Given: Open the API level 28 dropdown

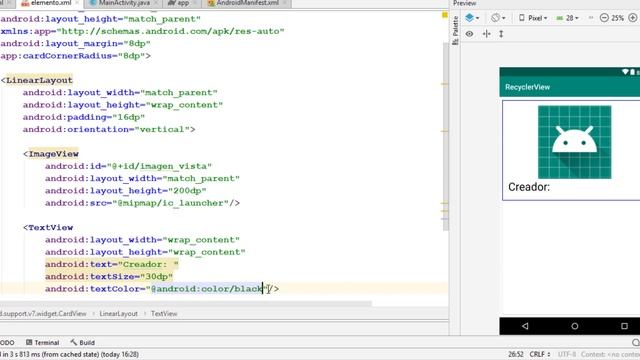Looking at the screenshot, I should 568,18.
